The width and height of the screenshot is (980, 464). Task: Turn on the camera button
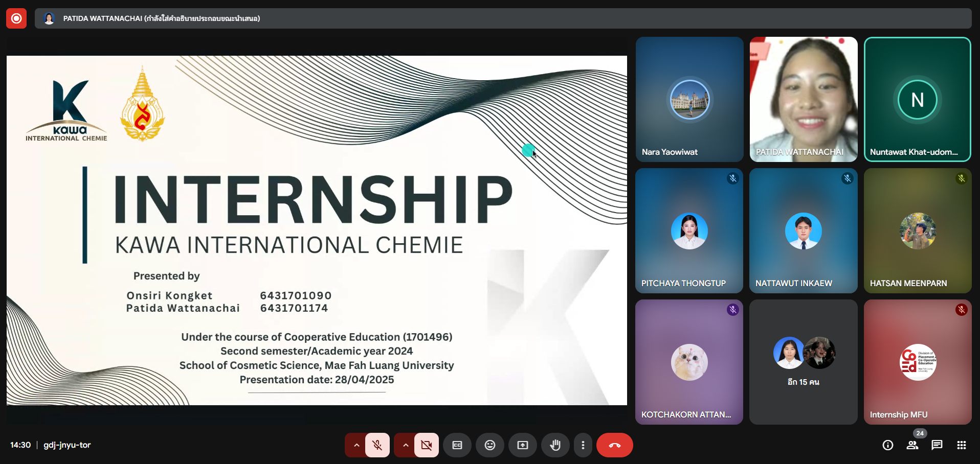[x=427, y=445]
